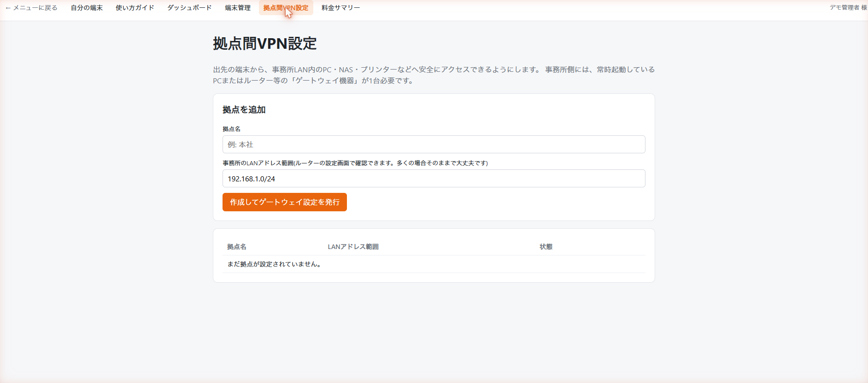Click the 拠点間VPN設定 page heading
The height and width of the screenshot is (383, 868).
click(265, 44)
